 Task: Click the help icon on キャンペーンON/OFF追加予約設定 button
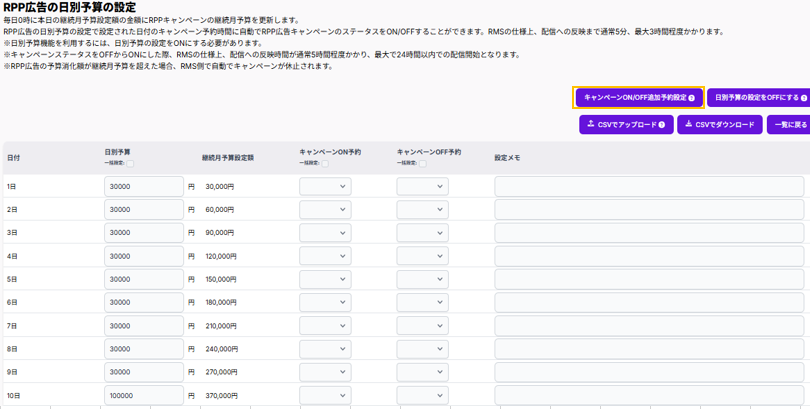[691, 98]
